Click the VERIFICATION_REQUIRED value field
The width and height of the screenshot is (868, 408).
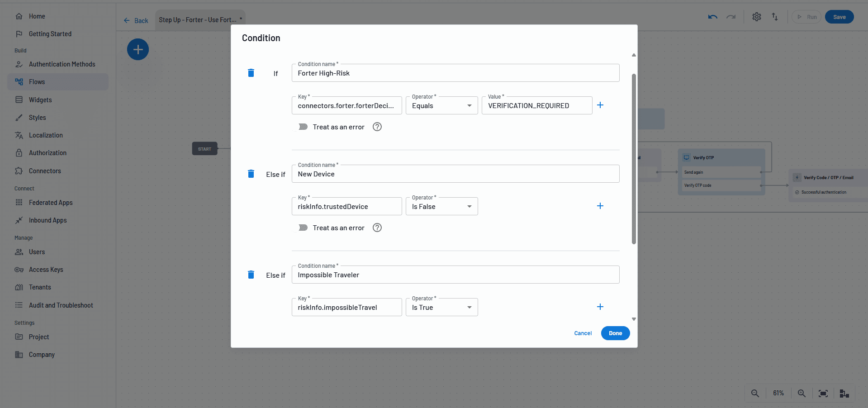536,106
